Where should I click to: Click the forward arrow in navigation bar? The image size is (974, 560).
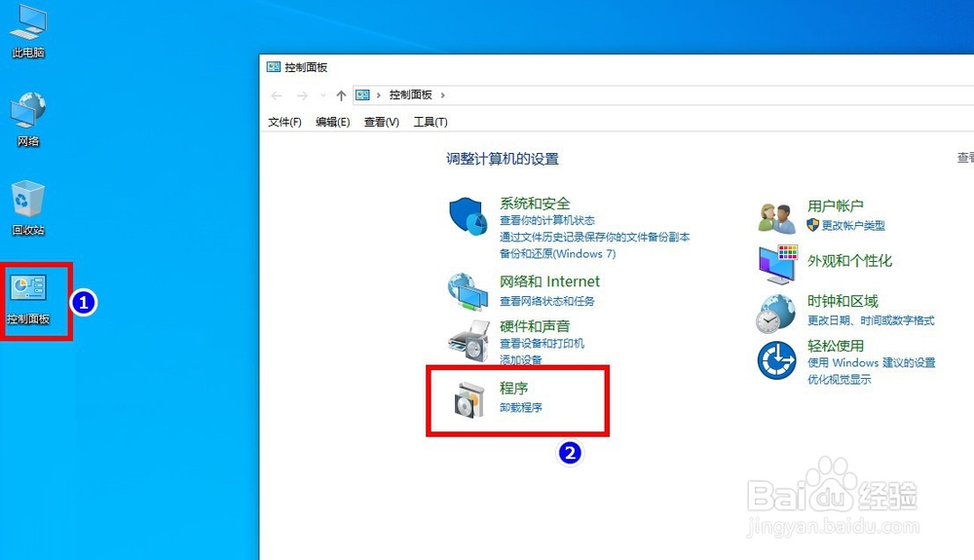[x=302, y=95]
